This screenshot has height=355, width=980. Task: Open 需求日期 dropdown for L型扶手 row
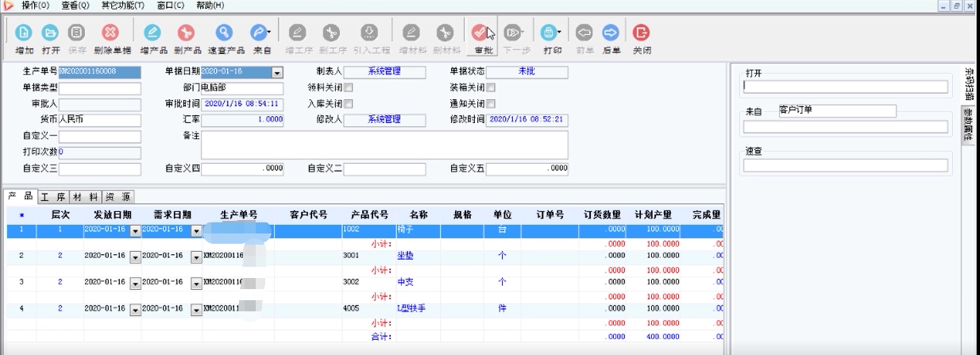[x=196, y=309]
